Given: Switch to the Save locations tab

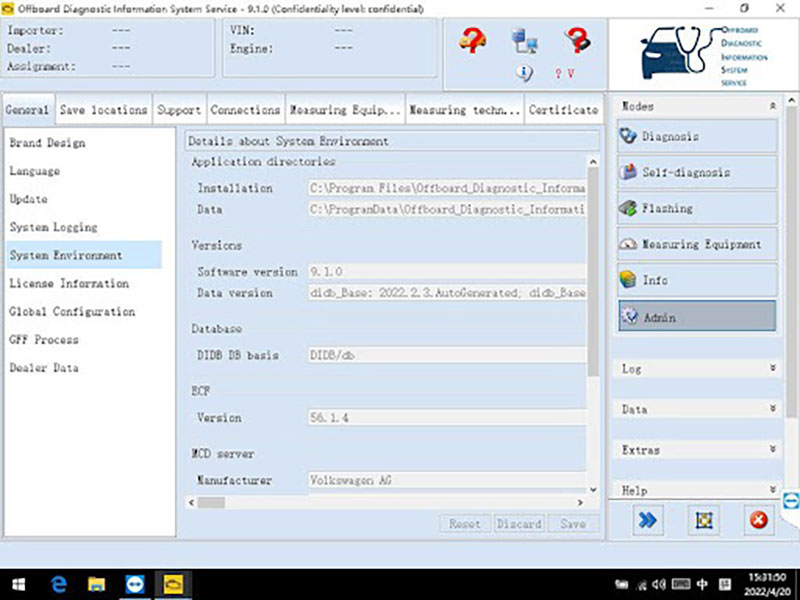Looking at the screenshot, I should point(104,110).
